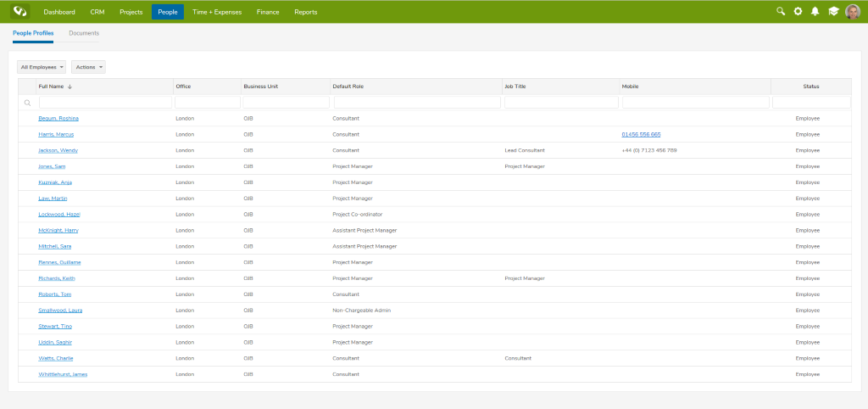Open the settings gear icon
This screenshot has width=868, height=409.
coord(798,12)
